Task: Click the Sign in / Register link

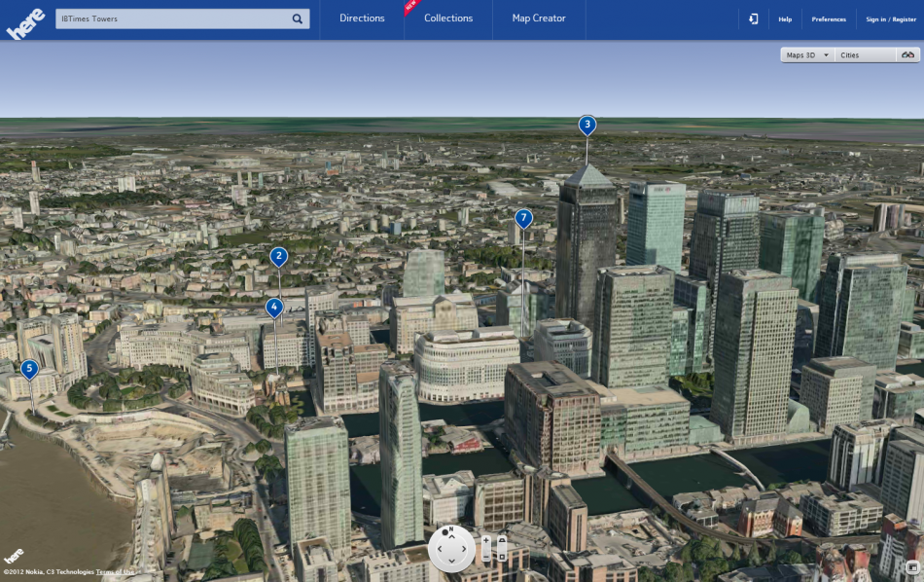Action: pos(891,19)
